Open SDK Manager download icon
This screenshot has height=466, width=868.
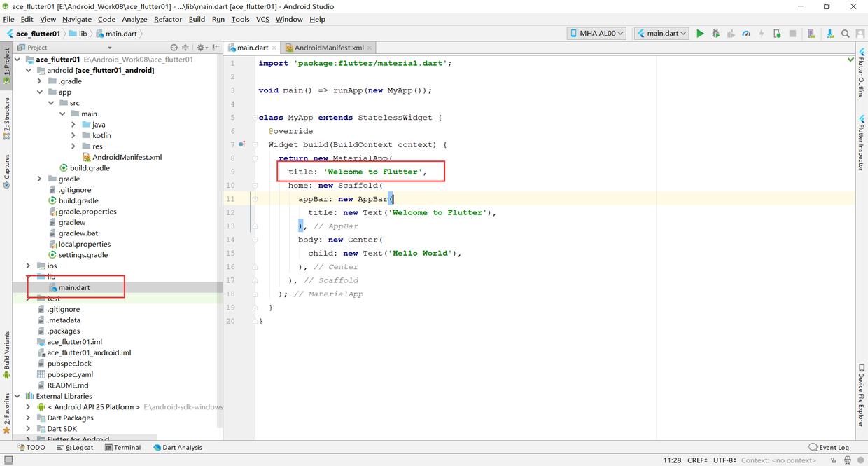coord(830,33)
